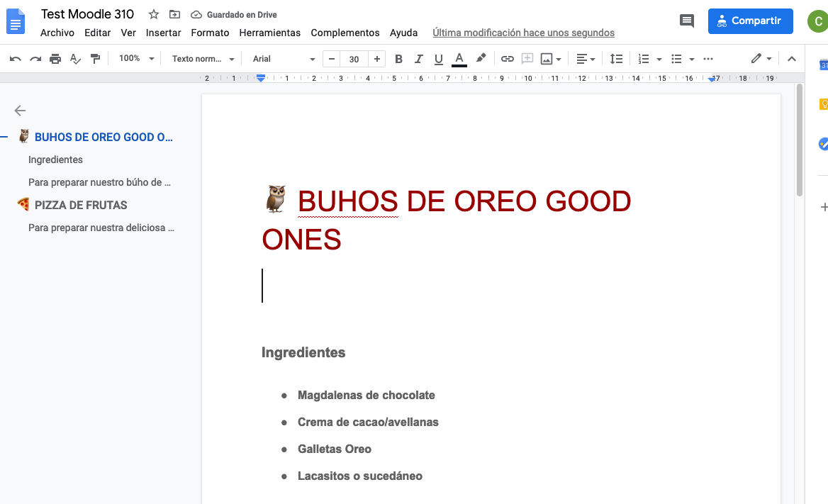This screenshot has height=504, width=828.
Task: Insert an image from toolbar
Action: [x=547, y=59]
